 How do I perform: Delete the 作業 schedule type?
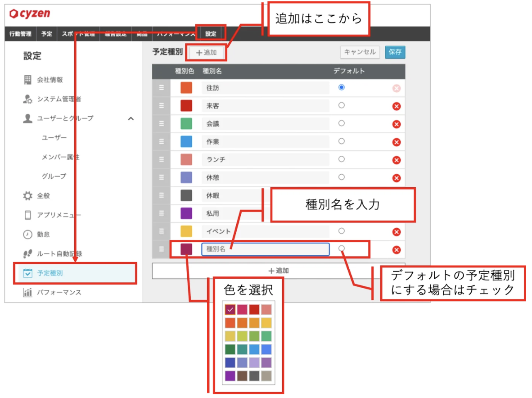(396, 142)
